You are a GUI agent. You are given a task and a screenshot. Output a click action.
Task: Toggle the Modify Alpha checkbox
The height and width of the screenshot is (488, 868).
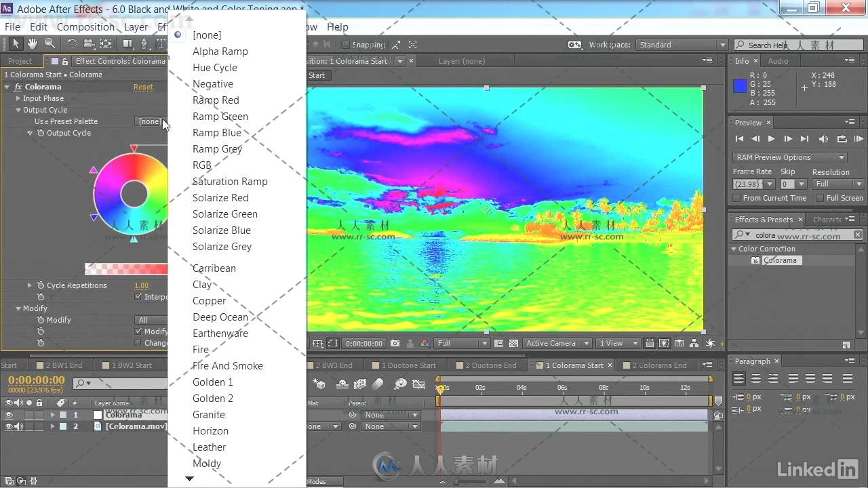138,331
